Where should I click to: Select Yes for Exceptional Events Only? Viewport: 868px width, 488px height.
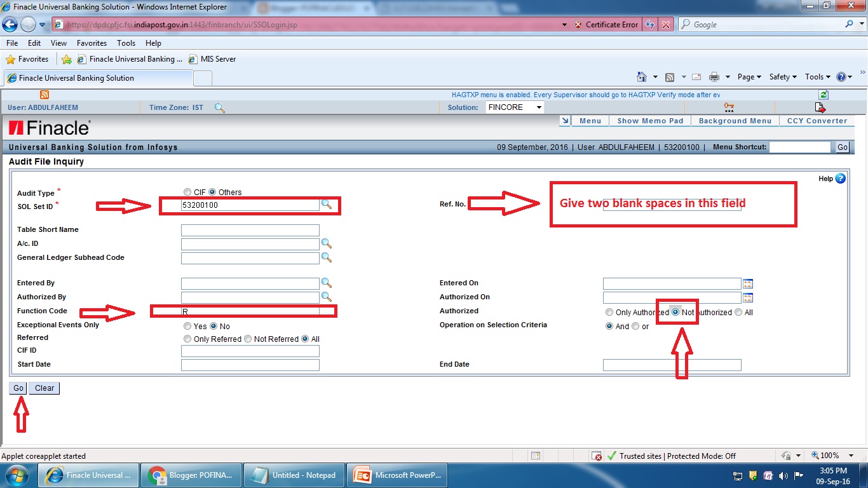(x=187, y=325)
